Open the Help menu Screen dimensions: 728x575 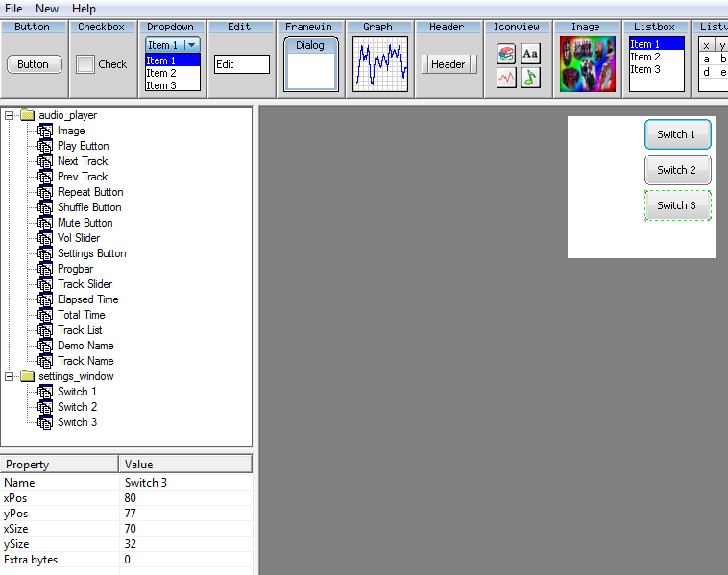tap(84, 9)
